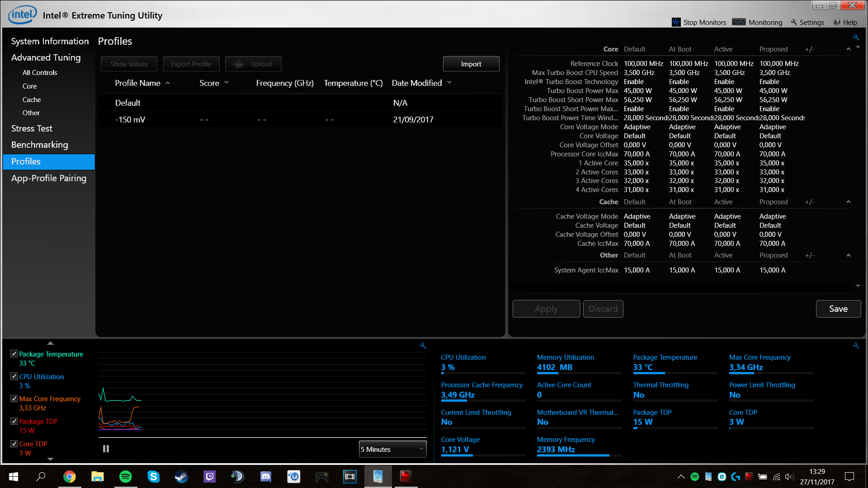Click the wrench icon in monitor values panel

coord(856,345)
